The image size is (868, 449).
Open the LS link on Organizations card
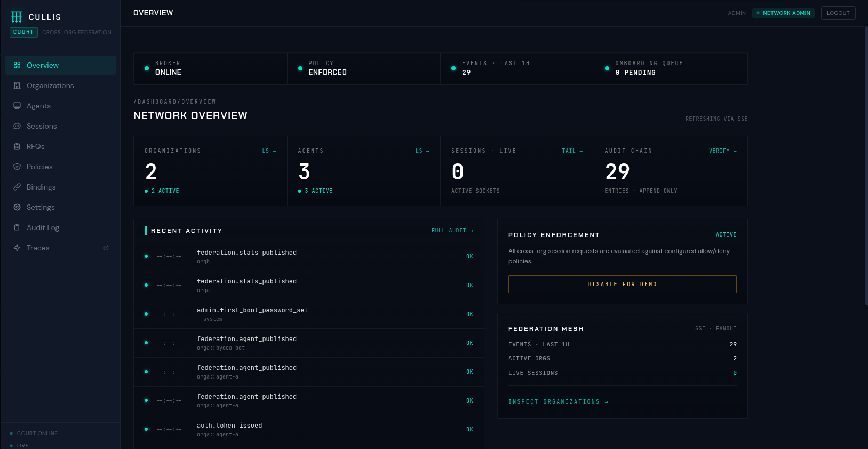pos(269,151)
